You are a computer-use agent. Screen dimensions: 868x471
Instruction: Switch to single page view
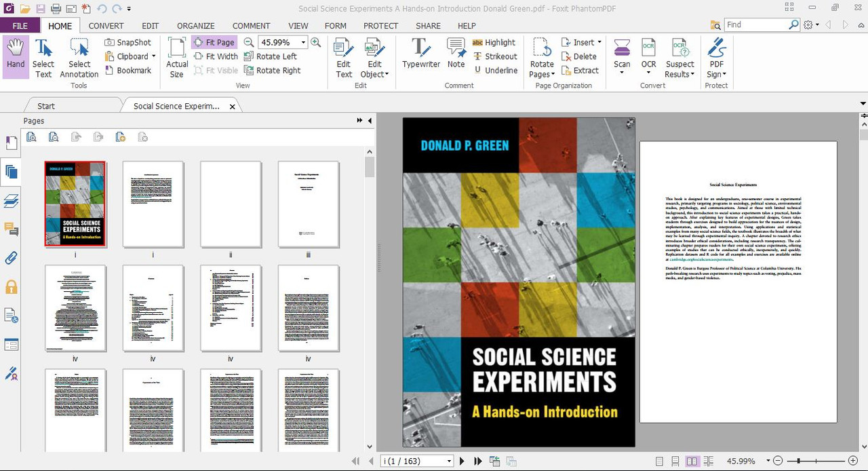coord(658,461)
